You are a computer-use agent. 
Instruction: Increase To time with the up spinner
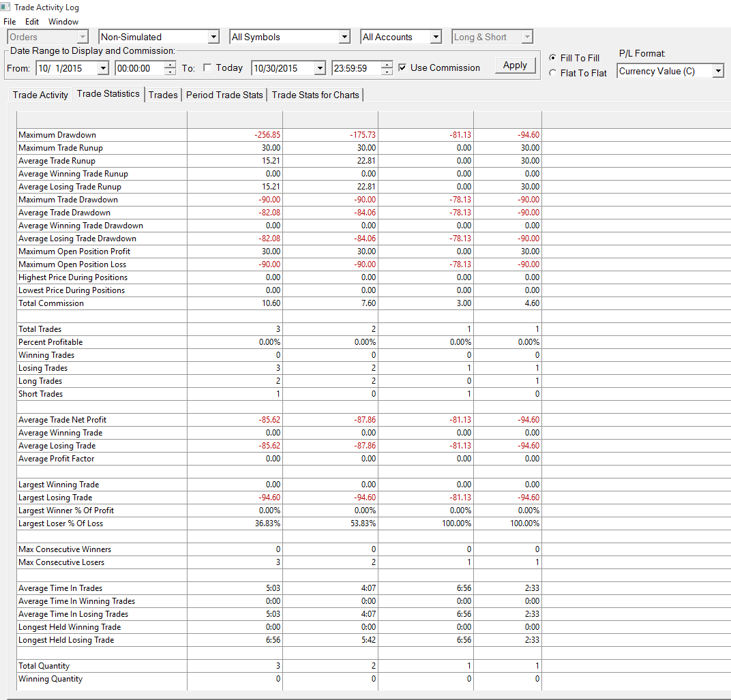click(387, 65)
